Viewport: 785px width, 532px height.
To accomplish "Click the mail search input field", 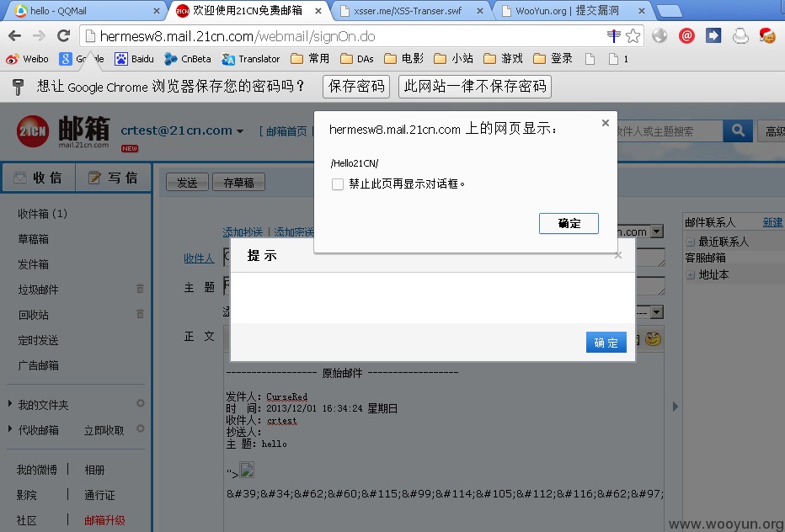I will pos(670,131).
